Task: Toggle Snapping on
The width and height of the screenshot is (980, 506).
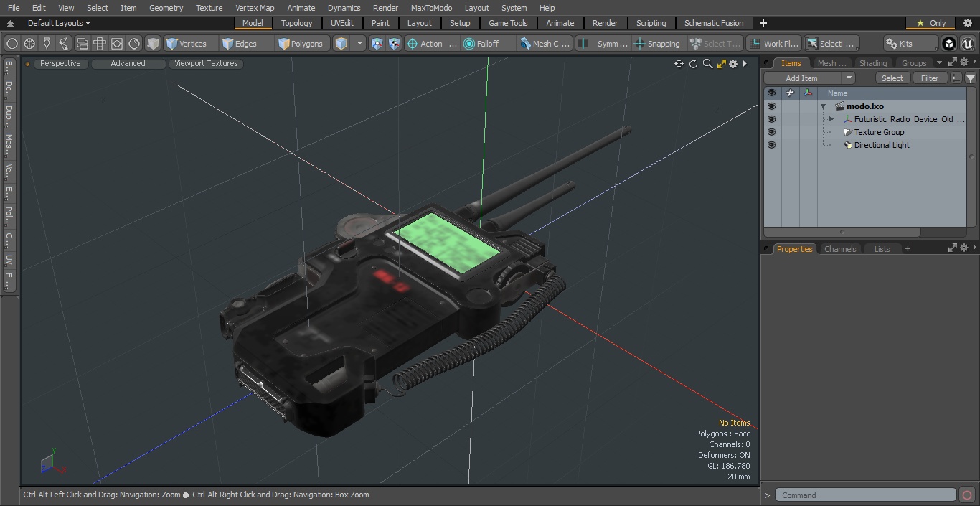Action: (657, 44)
